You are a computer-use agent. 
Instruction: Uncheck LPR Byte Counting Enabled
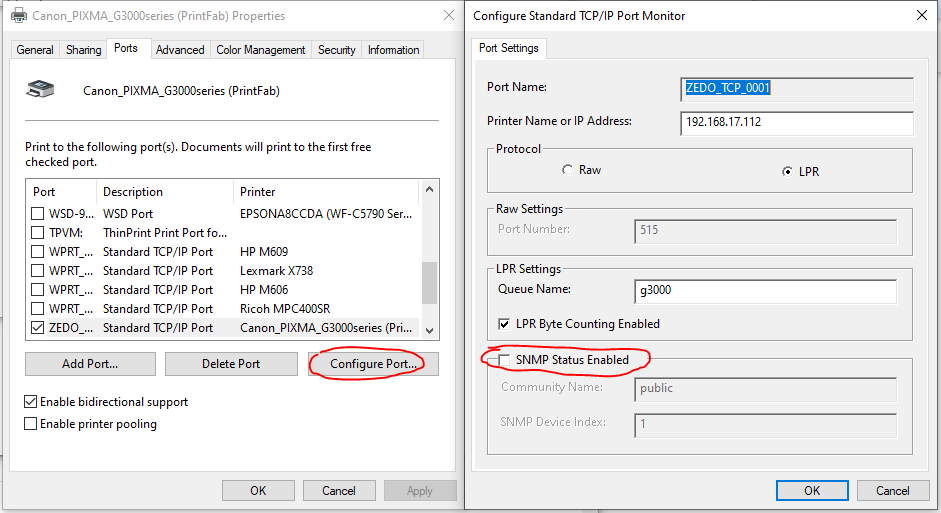tap(505, 324)
